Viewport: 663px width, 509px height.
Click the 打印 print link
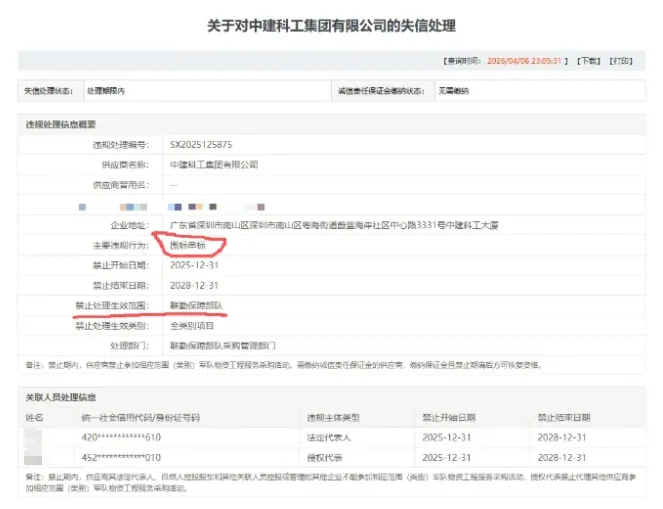click(621, 61)
